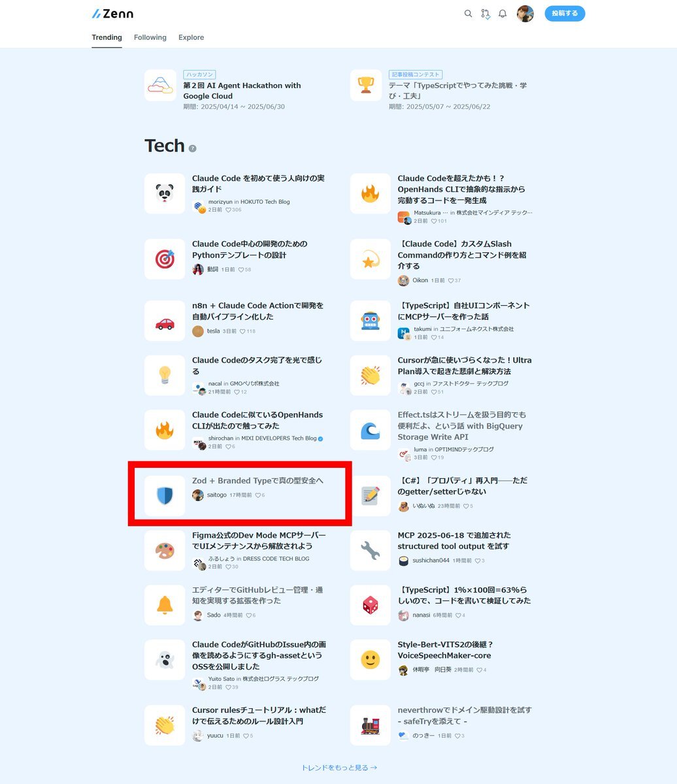Open the search magnifier icon
Screen dimensions: 677x784
pyautogui.click(x=468, y=14)
